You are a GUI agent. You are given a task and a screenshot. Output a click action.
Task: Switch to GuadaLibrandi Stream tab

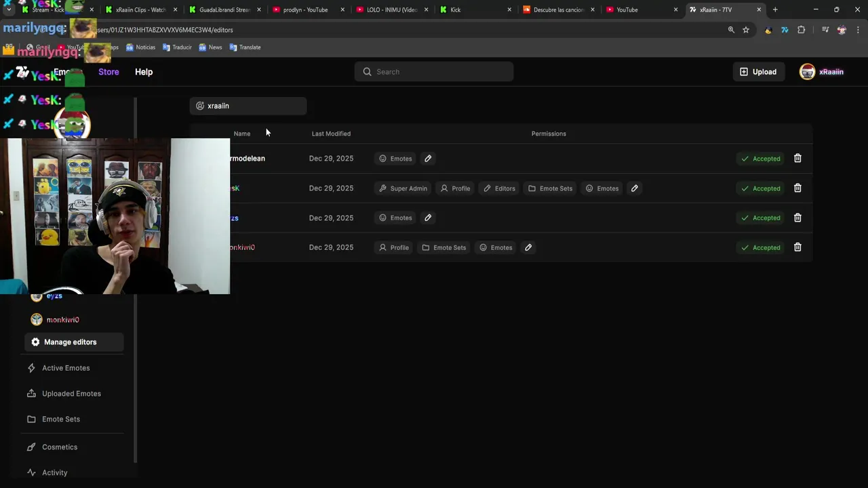pos(224,9)
